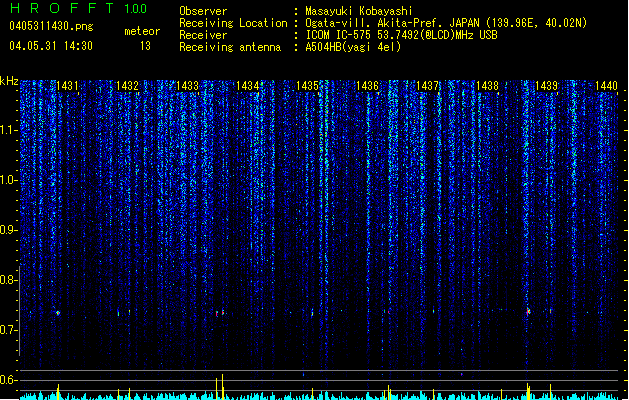Click the HROFFT 1.00 title text
629x400 pixels.
(x=79, y=8)
